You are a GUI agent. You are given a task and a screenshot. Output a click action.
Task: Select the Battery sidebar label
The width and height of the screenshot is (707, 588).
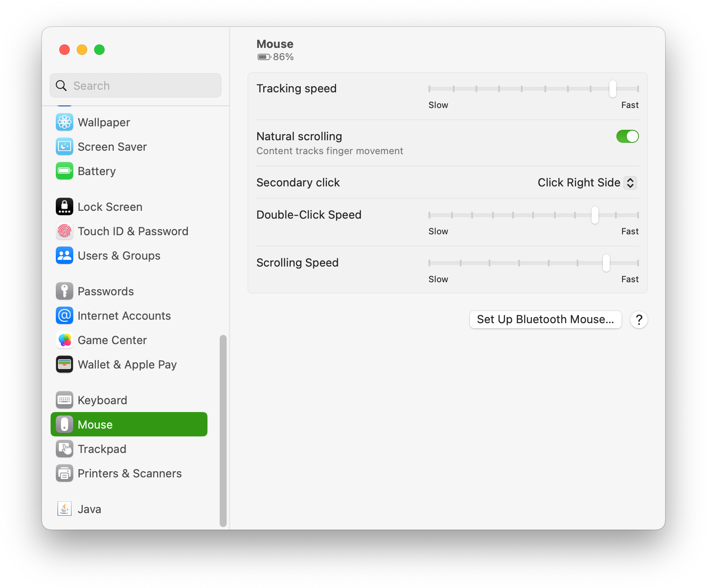[97, 171]
